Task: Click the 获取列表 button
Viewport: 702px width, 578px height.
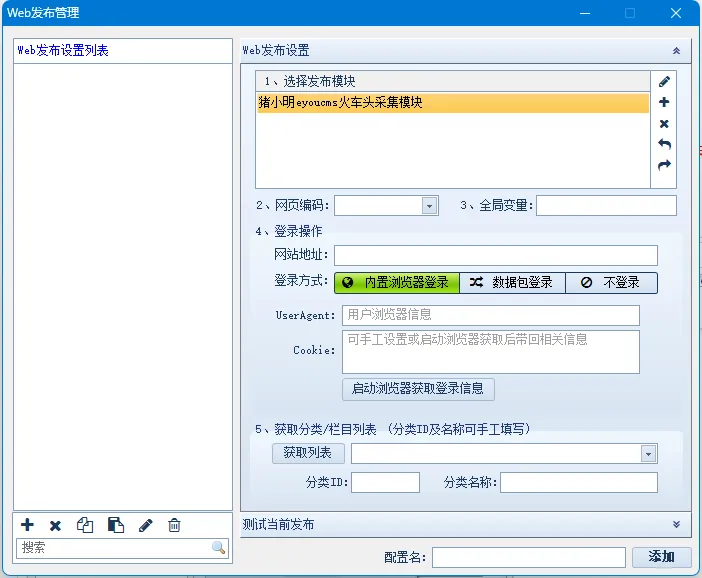Action: (x=308, y=453)
